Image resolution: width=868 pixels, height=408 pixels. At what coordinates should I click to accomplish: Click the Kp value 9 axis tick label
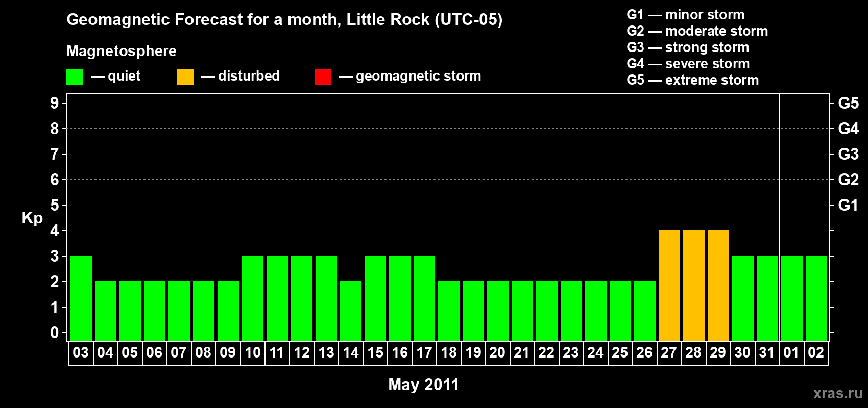tap(55, 103)
